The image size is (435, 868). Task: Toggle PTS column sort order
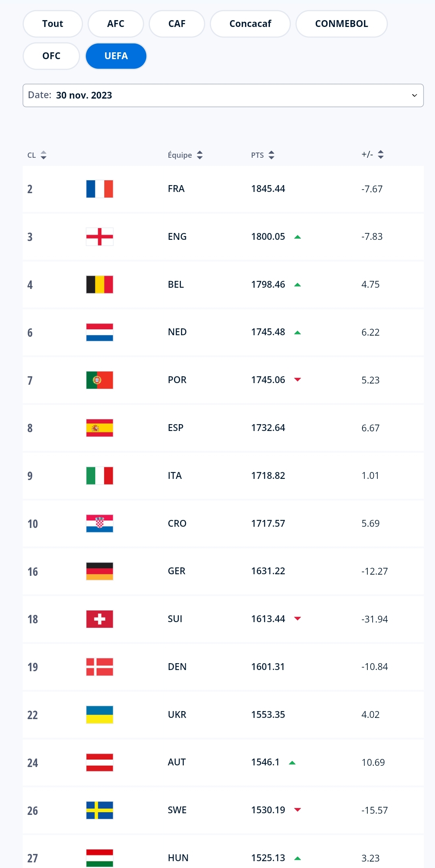[x=271, y=155]
